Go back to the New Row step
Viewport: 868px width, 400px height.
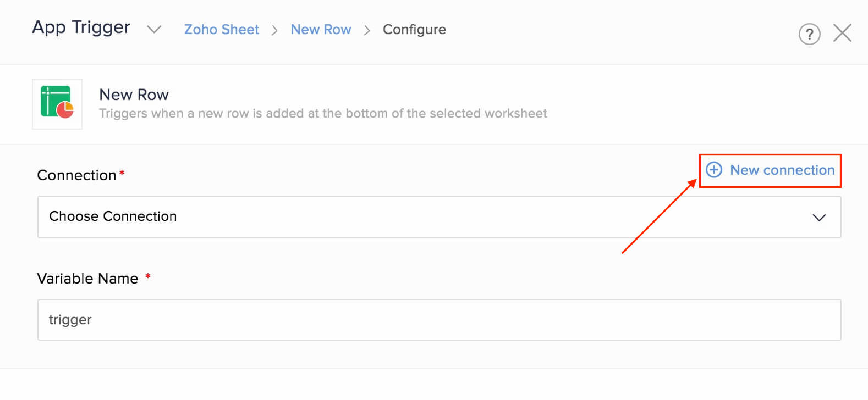[x=321, y=29]
